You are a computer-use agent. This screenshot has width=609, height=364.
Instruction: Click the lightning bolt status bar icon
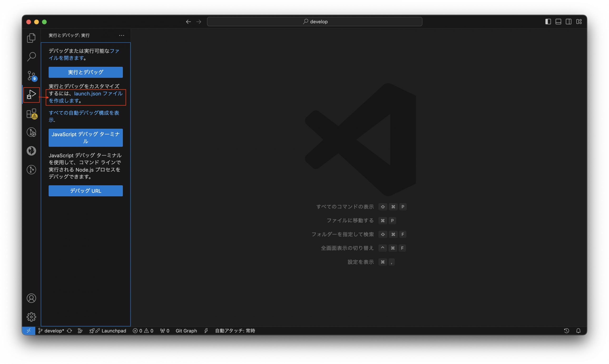[206, 331]
